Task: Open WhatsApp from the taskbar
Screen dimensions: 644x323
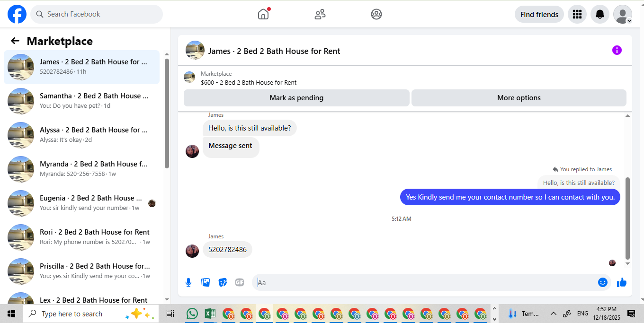Action: pyautogui.click(x=192, y=314)
